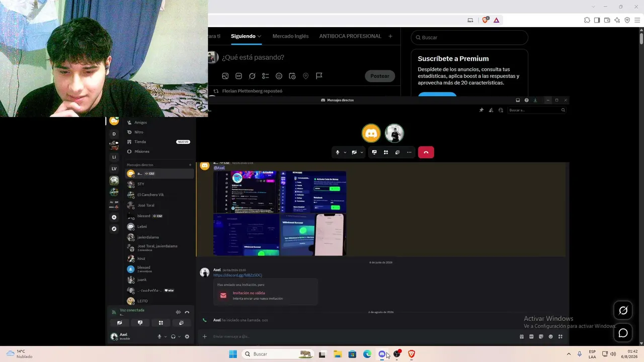Open the LV server in Discord sidebar
The width and height of the screenshot is (644, 362).
pos(114,168)
